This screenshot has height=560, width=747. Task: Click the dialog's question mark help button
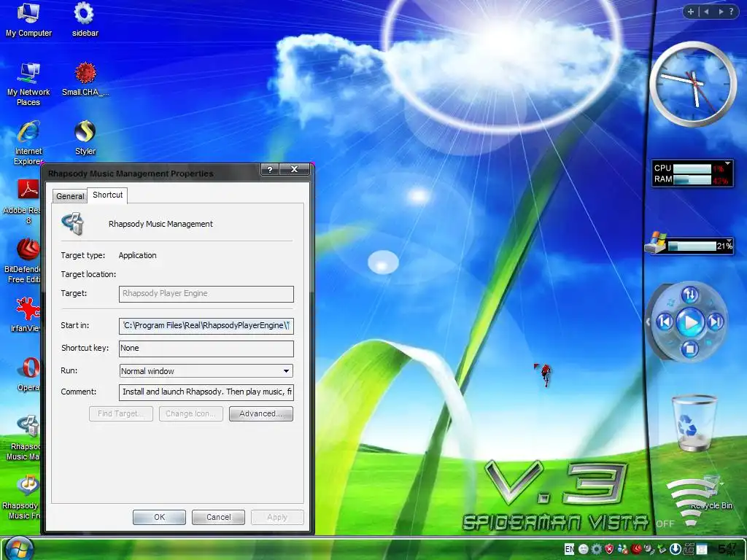(x=270, y=169)
